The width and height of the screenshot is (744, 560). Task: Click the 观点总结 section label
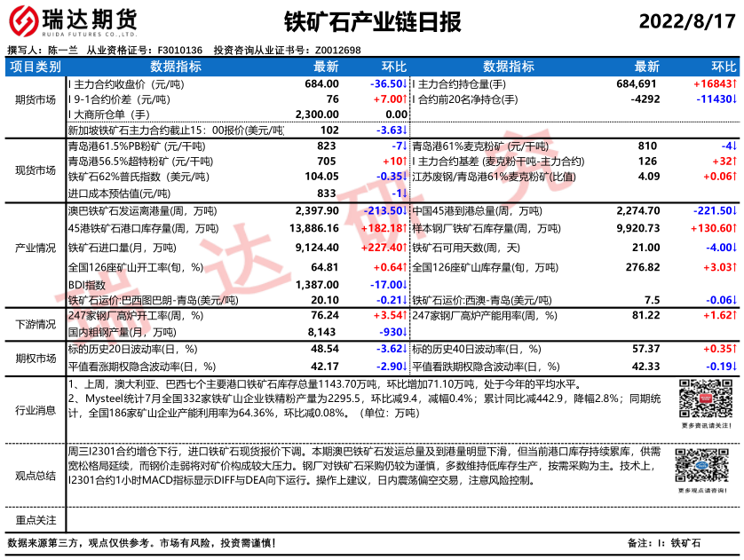(x=36, y=477)
